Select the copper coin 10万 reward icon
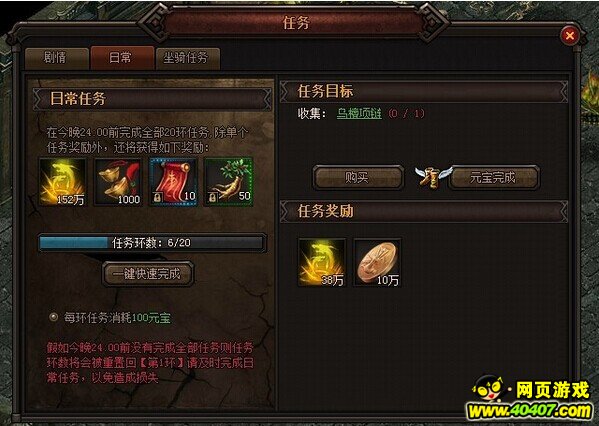This screenshot has width=599, height=426. (377, 262)
